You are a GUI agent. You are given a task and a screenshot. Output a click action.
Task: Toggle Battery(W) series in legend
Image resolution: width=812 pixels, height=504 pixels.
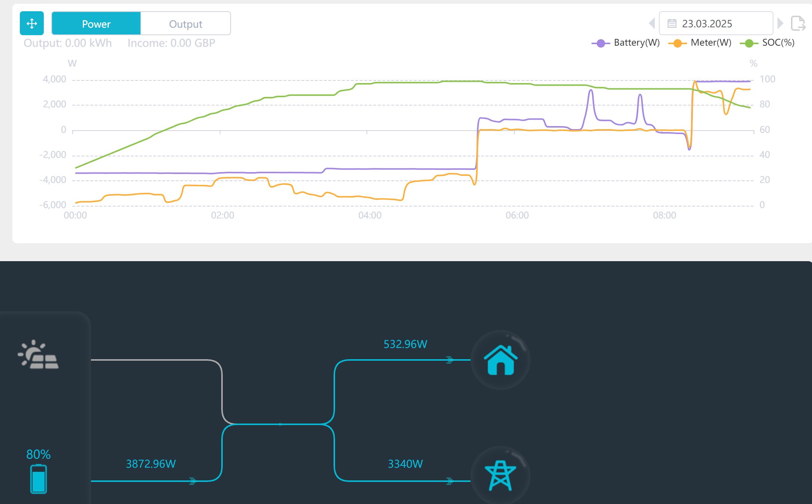pyautogui.click(x=626, y=43)
